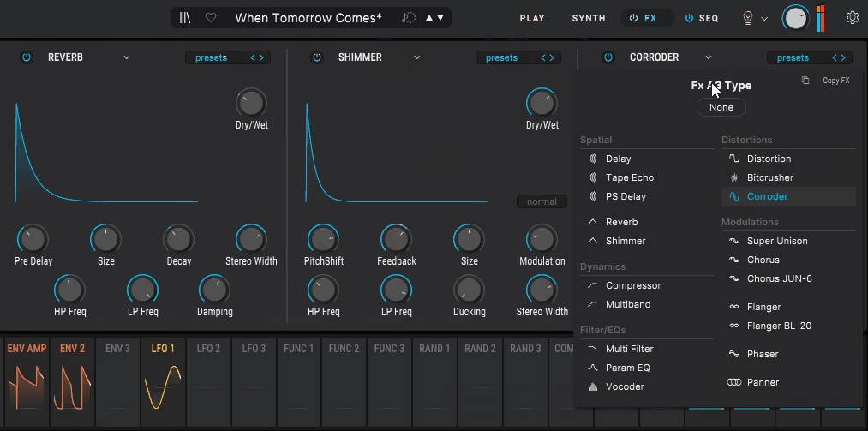Open Shimmer 'normal' mode selector
868x431 pixels.
(542, 201)
